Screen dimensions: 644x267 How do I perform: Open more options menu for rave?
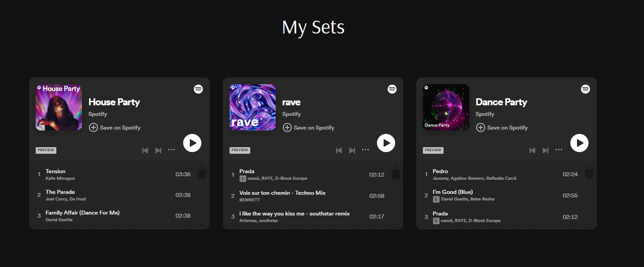pos(366,150)
